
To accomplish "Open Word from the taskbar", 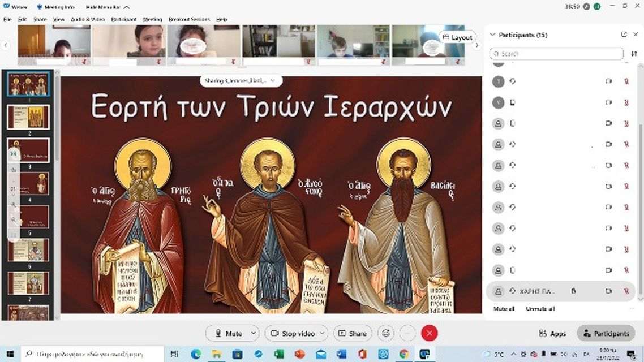I will [341, 354].
